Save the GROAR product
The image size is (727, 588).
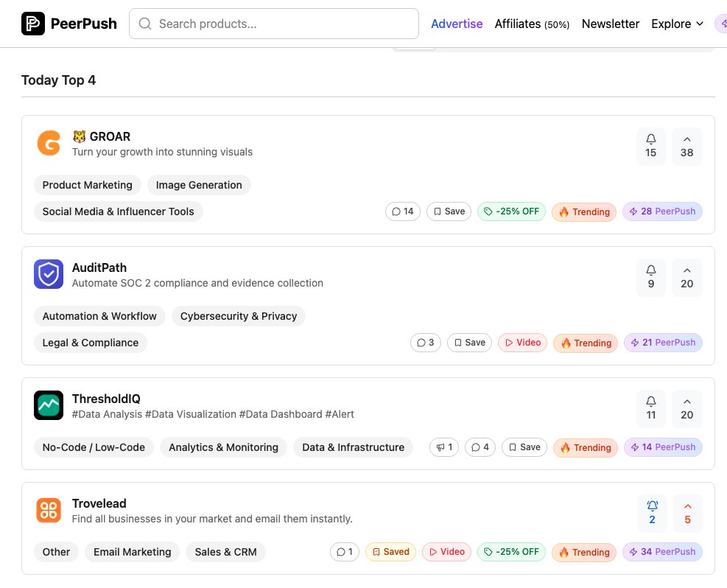(x=449, y=211)
